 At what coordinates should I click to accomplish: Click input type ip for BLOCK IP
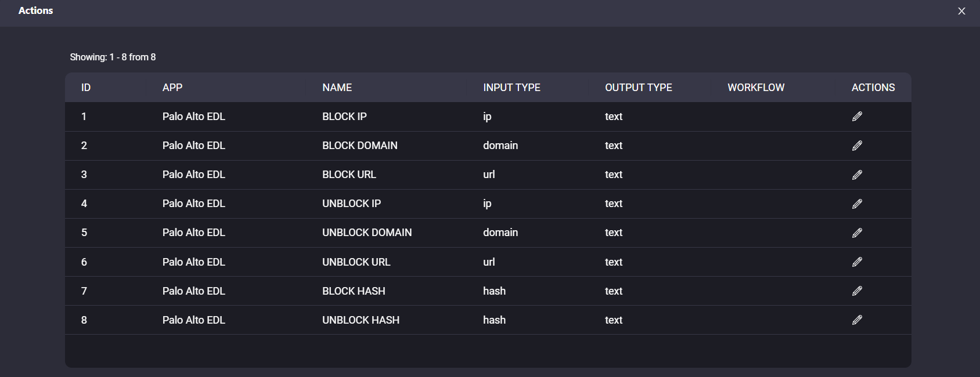pyautogui.click(x=487, y=117)
